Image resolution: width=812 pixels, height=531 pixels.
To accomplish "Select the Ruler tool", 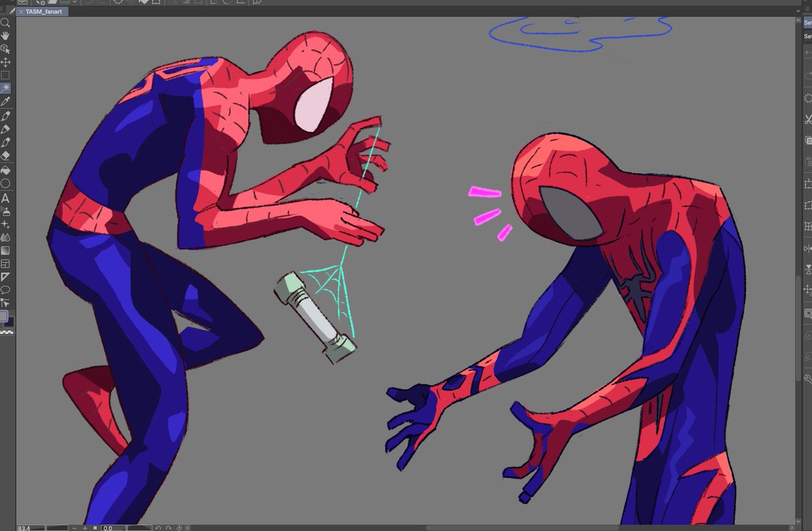I will [x=5, y=277].
